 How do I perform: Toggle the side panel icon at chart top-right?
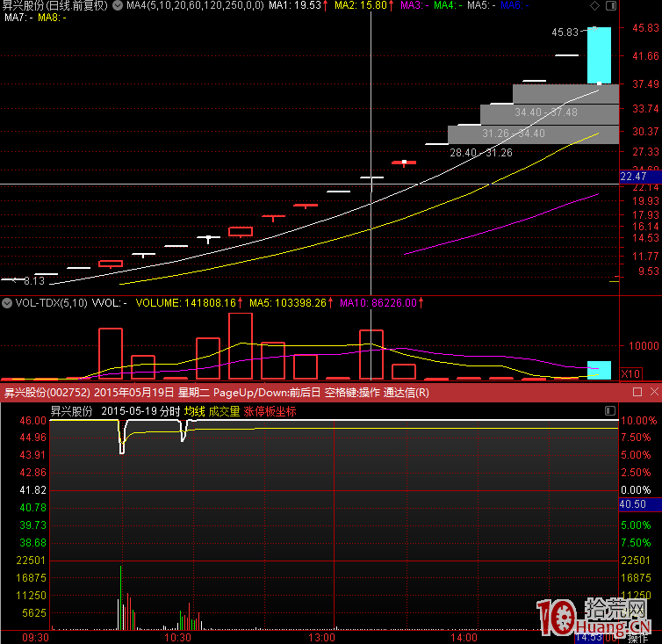point(611,5)
